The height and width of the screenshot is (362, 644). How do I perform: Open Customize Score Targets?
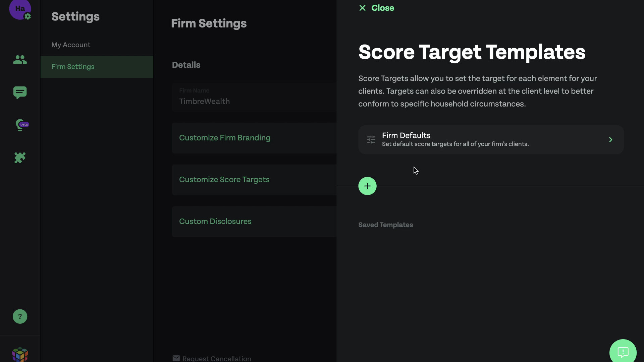tap(254, 180)
